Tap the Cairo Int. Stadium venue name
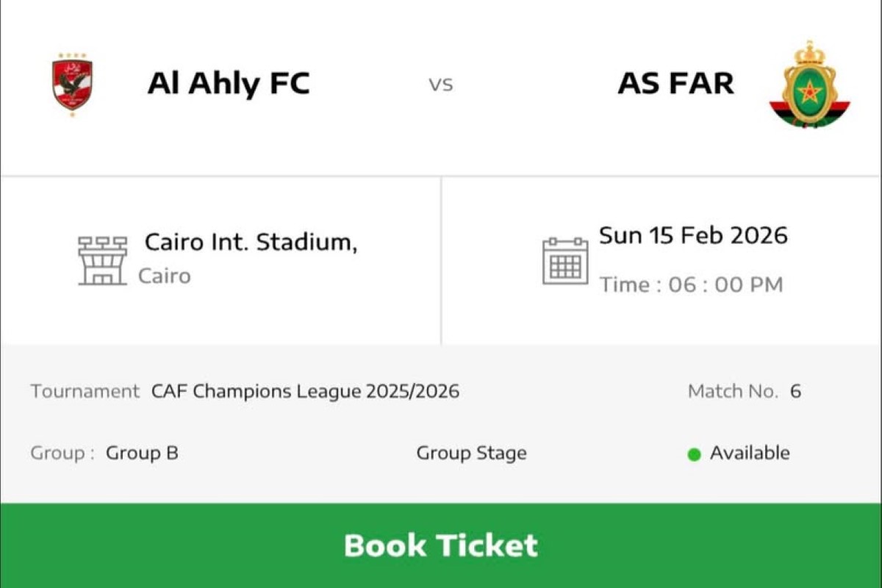 pyautogui.click(x=251, y=242)
